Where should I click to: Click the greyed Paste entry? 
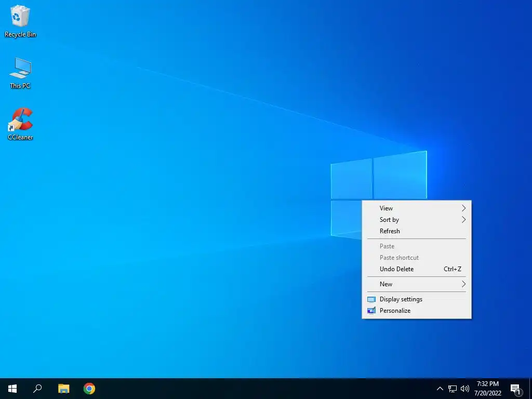pos(417,246)
